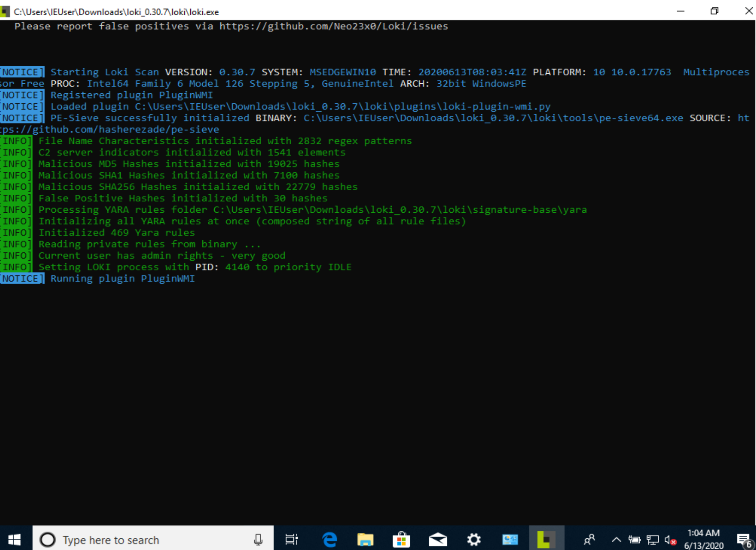Open the blue card app on the taskbar
Image resolution: width=756 pixels, height=550 pixels.
click(510, 540)
